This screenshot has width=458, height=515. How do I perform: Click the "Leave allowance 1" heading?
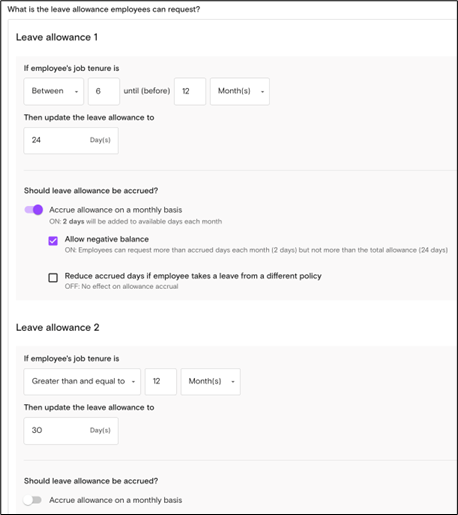tap(57, 37)
